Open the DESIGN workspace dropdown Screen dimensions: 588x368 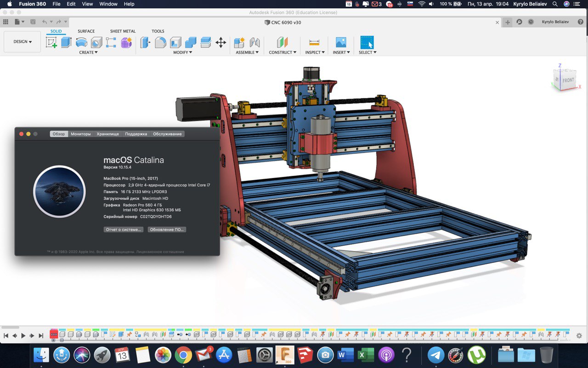tap(22, 41)
